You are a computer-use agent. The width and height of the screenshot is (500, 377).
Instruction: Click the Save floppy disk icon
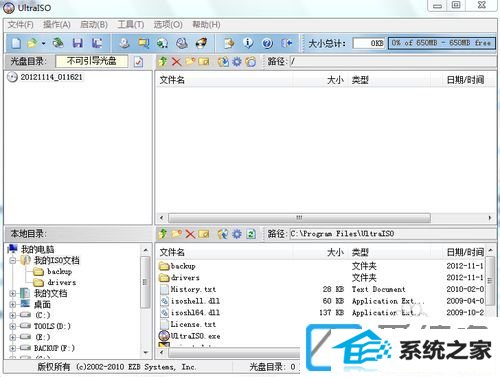click(x=77, y=43)
